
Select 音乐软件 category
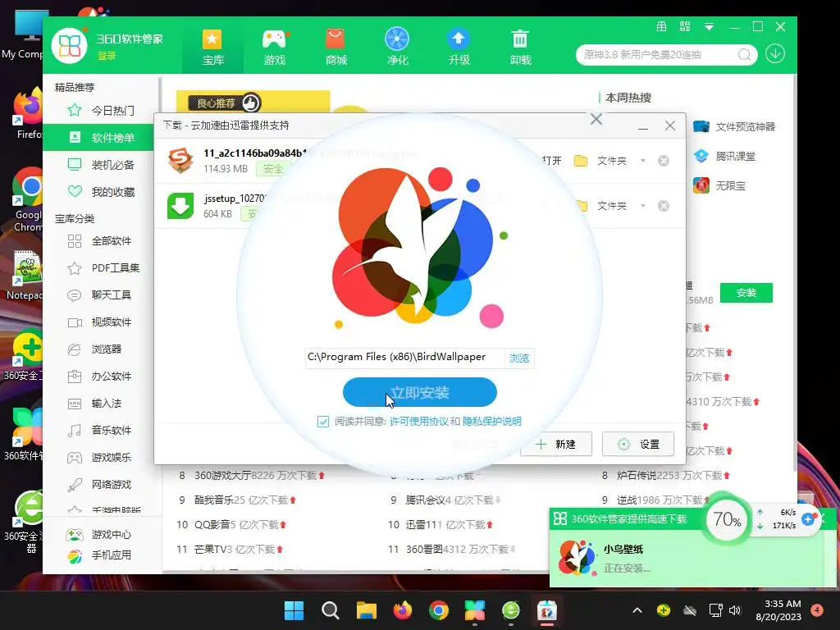[101, 430]
